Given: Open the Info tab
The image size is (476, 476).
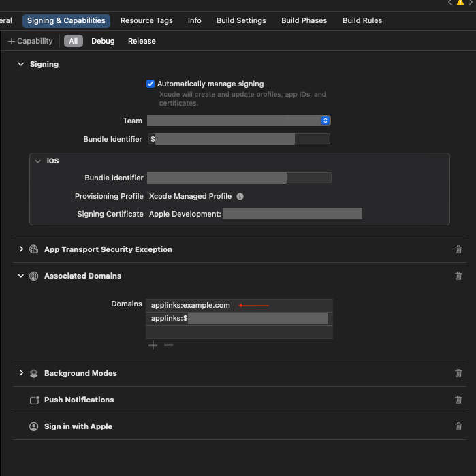Looking at the screenshot, I should coord(194,20).
